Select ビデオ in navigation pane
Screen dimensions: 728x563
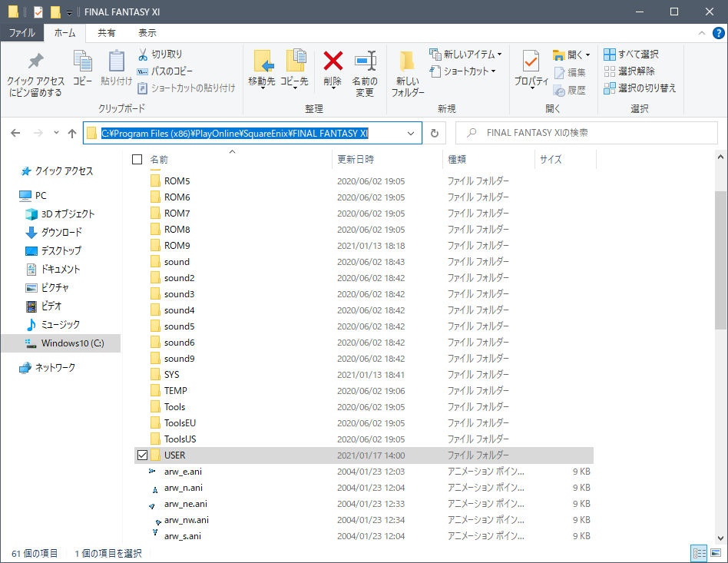pos(44,306)
